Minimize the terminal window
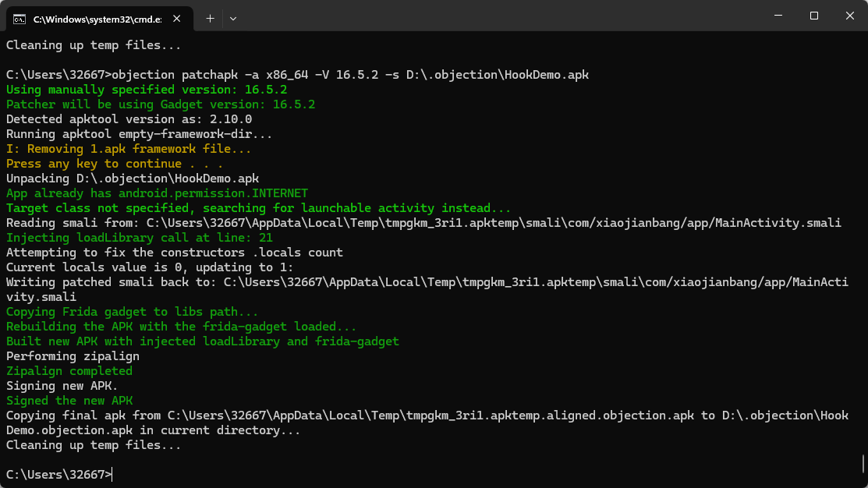868x488 pixels. click(x=778, y=16)
